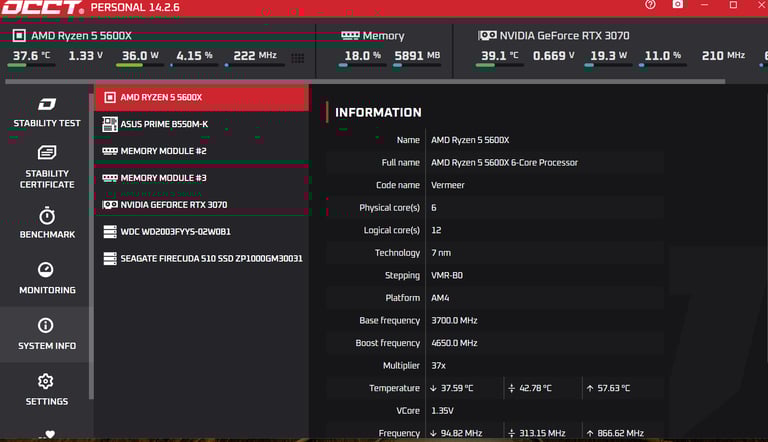Click the heart icon below Settings
Image resolution: width=768 pixels, height=442 pixels.
pos(50,434)
